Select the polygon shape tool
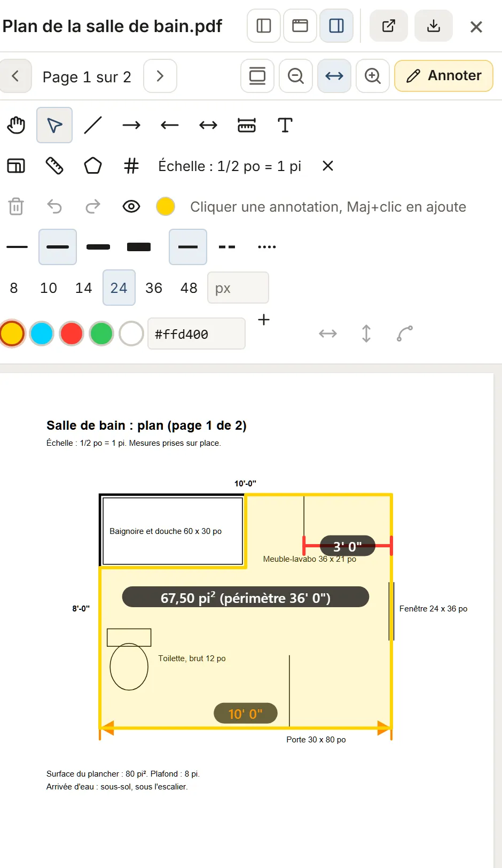The height and width of the screenshot is (868, 502). tap(93, 166)
